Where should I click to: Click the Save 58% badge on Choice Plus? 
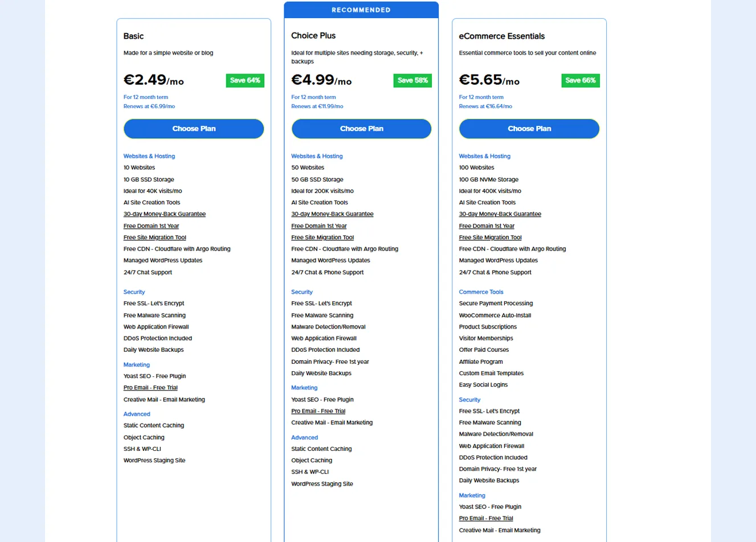point(412,80)
